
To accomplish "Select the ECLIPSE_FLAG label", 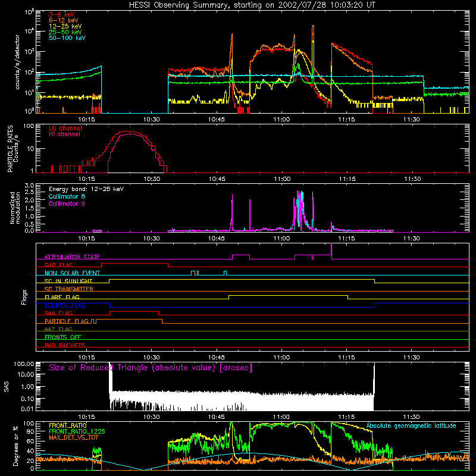I will [x=65, y=305].
